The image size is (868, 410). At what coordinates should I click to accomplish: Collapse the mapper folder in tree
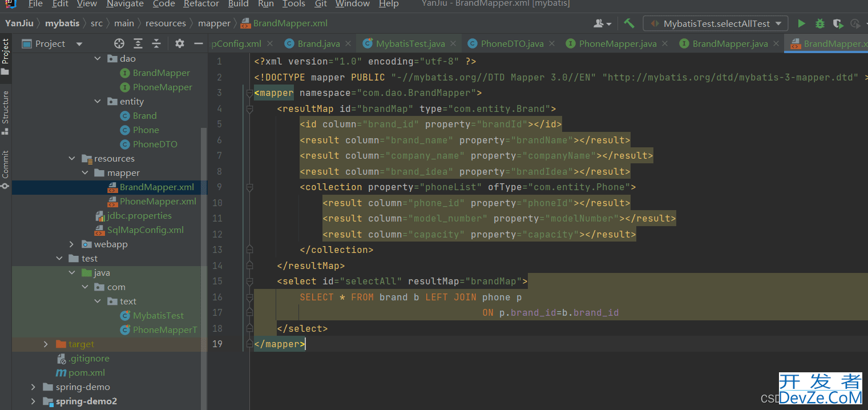tap(84, 172)
